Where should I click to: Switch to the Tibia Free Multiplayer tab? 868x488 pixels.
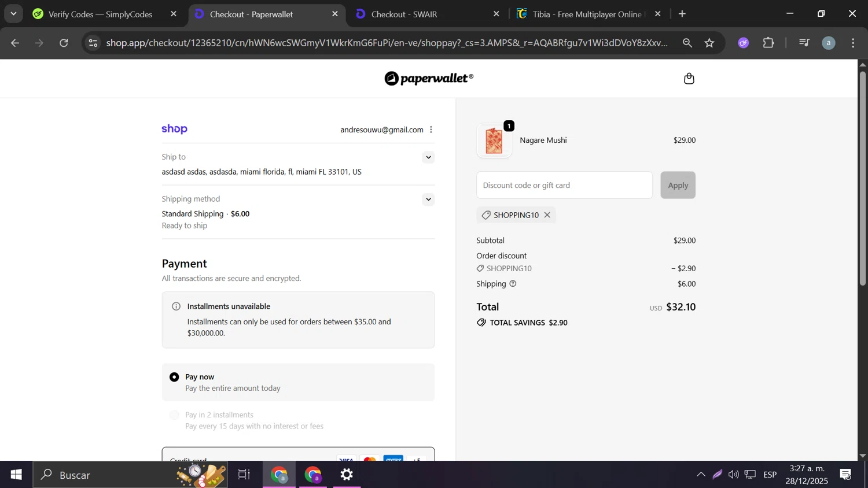(x=588, y=14)
